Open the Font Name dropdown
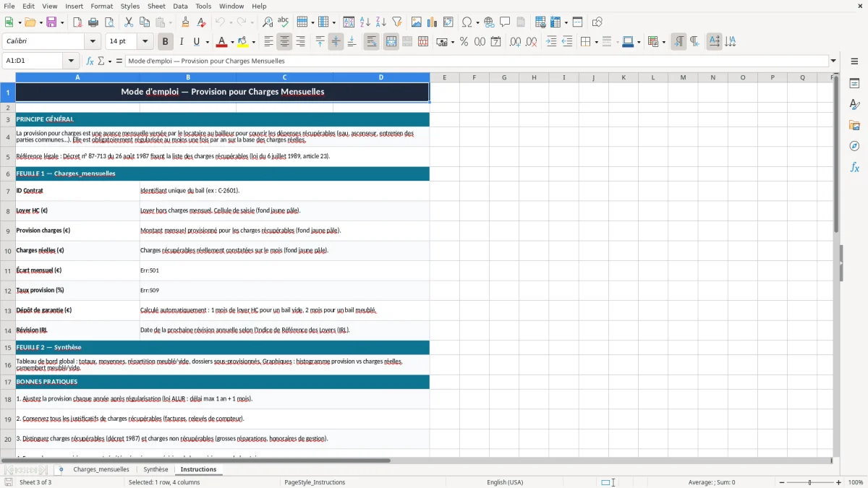Screen dimensions: 868x488 click(92, 42)
